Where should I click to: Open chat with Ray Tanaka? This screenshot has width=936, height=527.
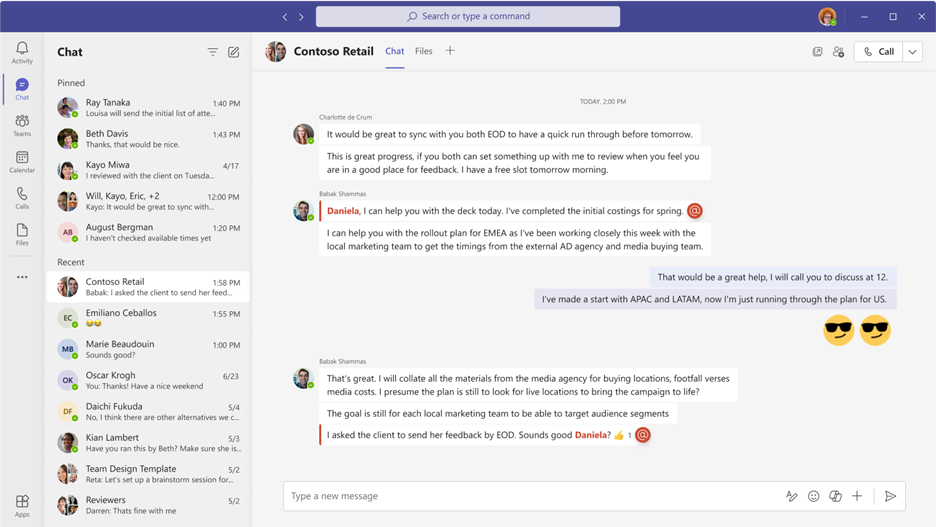[148, 107]
